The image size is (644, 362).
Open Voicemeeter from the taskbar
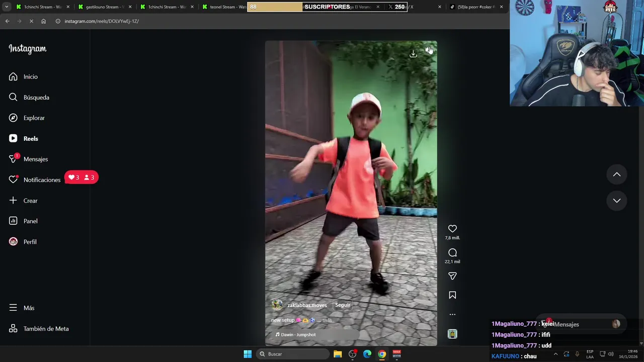[396, 354]
